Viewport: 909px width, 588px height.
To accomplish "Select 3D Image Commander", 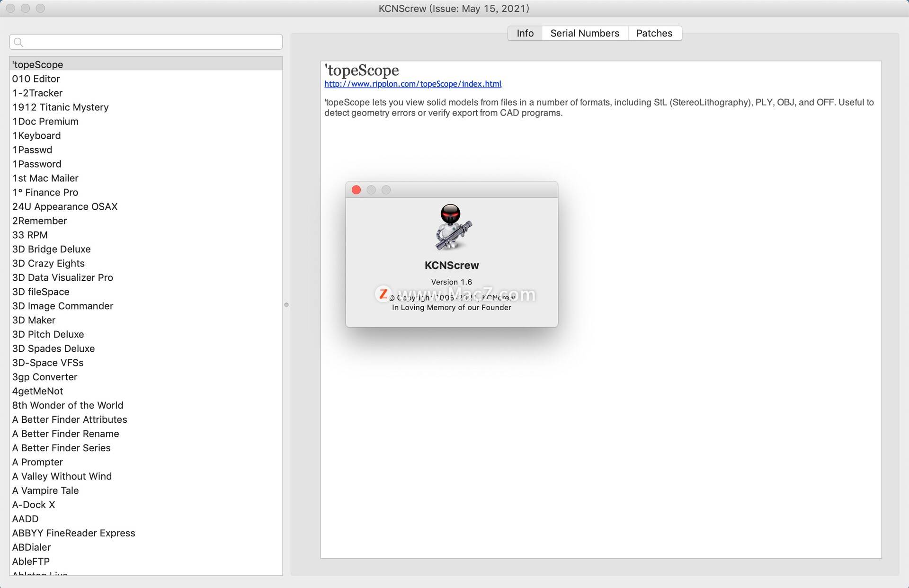I will click(x=146, y=306).
